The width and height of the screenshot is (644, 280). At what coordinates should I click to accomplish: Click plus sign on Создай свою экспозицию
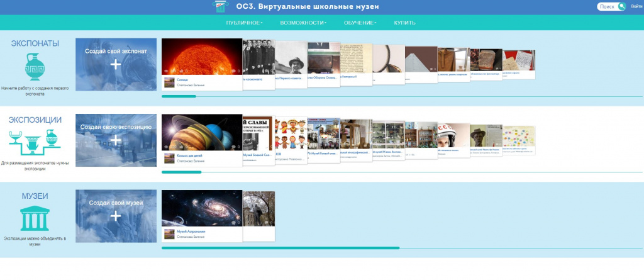tap(116, 140)
